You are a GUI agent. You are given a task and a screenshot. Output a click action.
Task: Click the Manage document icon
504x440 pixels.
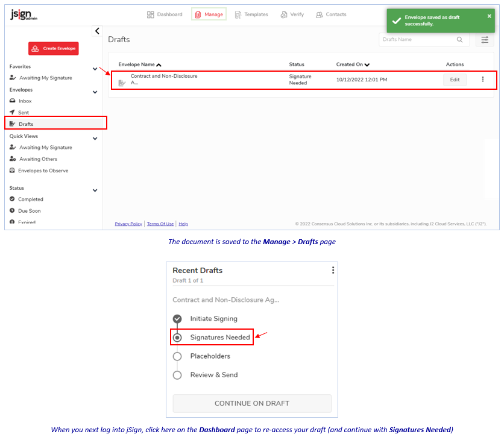pos(198,14)
